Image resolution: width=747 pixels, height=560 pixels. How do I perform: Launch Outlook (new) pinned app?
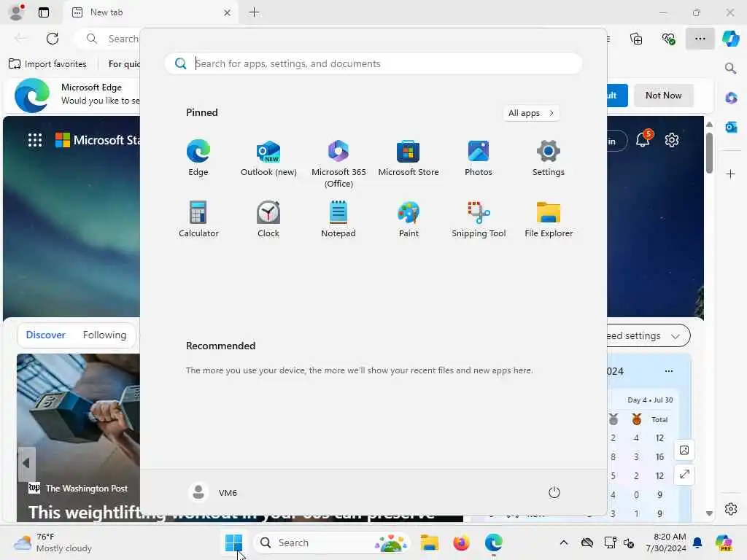point(268,158)
